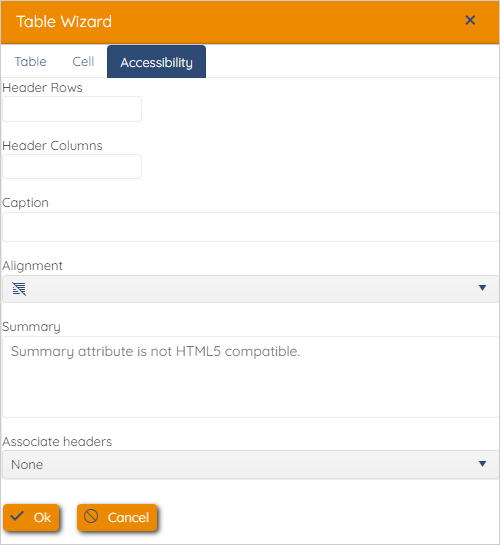Expand the Alignment dropdown arrow
Viewport: 500px width, 545px height.
pyautogui.click(x=482, y=288)
